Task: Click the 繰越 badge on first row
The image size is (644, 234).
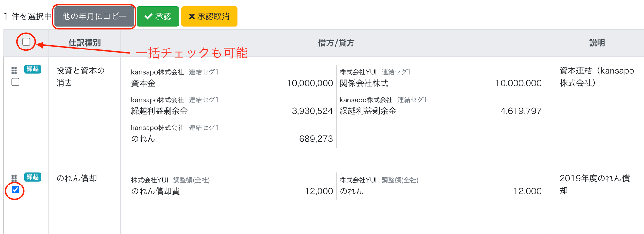Action: tap(32, 69)
